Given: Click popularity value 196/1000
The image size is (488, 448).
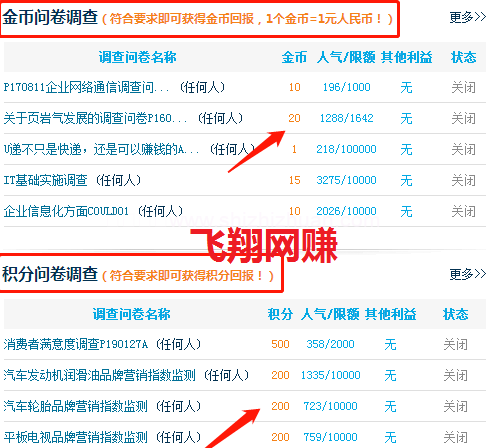Looking at the screenshot, I should [x=347, y=87].
